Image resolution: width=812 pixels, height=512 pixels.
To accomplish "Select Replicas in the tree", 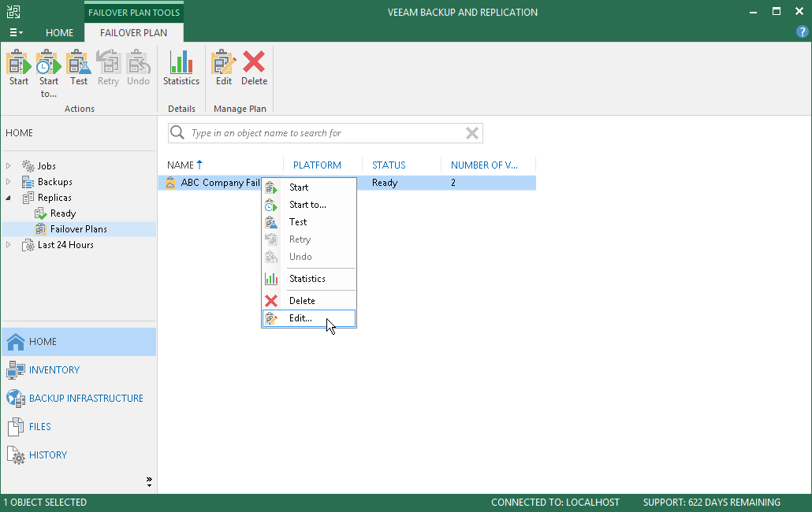I will [x=54, y=198].
